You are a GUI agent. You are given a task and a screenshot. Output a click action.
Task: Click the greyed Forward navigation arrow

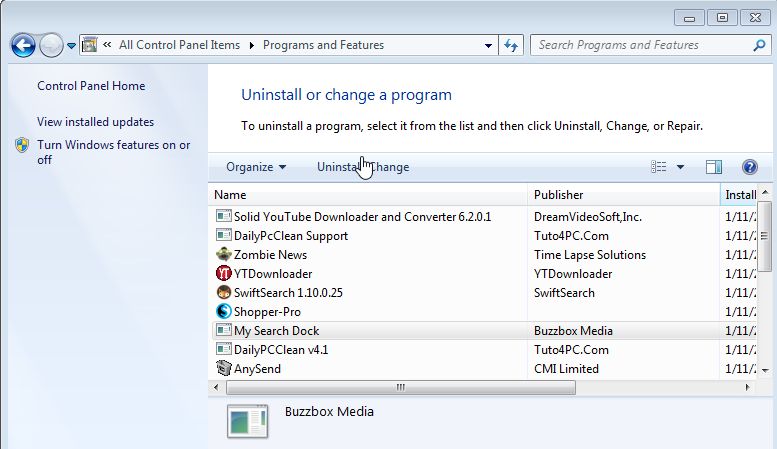[x=51, y=46]
